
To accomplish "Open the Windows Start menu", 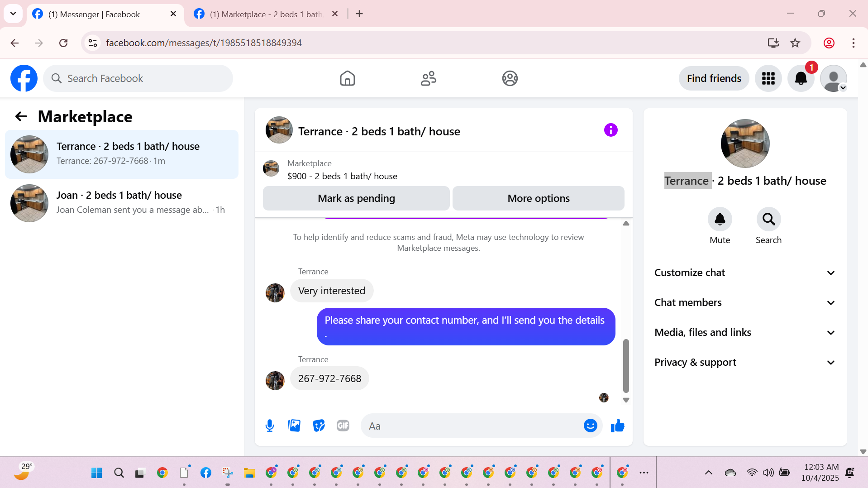I will coord(96,473).
